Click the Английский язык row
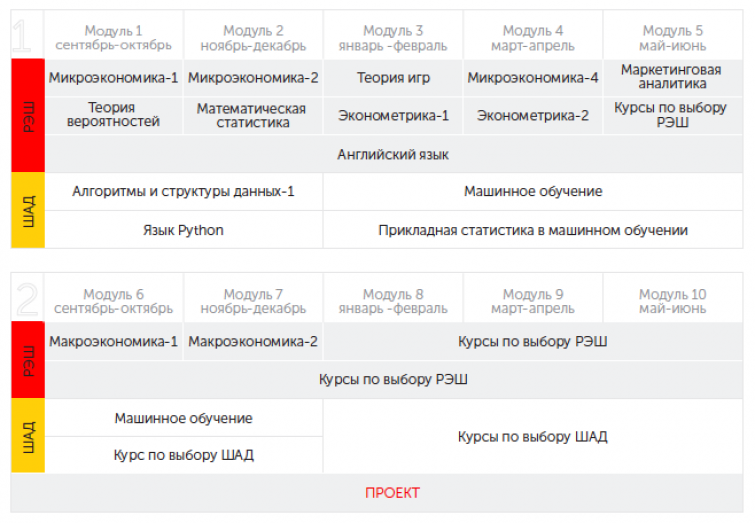 coord(393,154)
